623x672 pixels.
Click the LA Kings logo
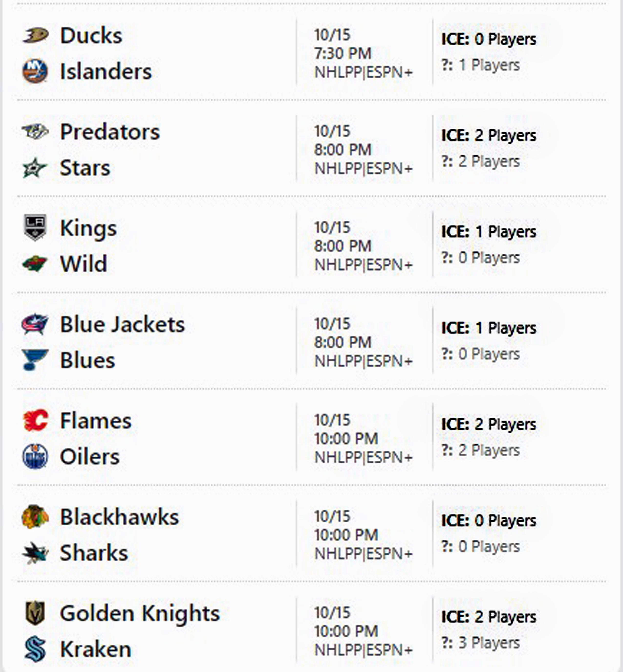coord(35,228)
